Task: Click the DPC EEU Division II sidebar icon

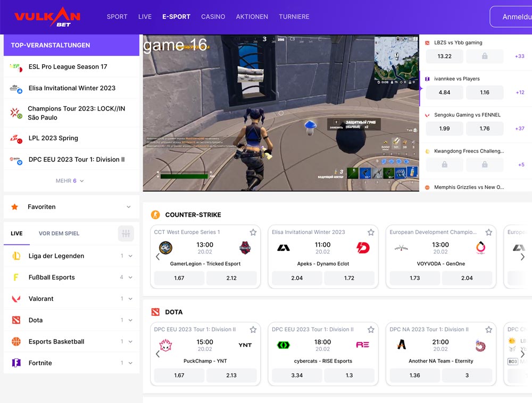Action: pos(16,160)
